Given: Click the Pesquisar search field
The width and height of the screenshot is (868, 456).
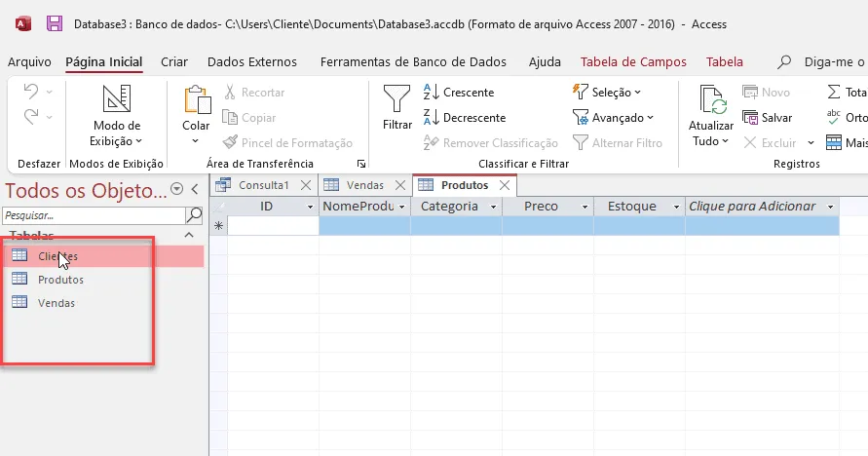Looking at the screenshot, I should (94, 215).
